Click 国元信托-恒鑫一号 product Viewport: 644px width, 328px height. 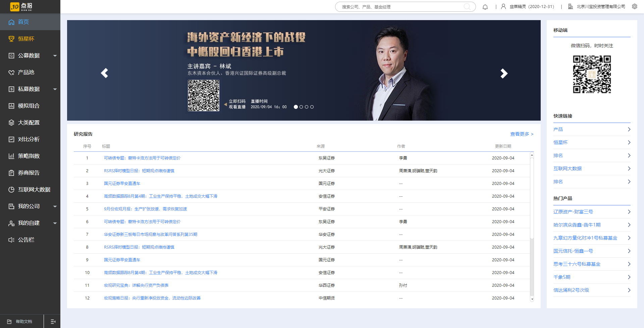coord(573,251)
